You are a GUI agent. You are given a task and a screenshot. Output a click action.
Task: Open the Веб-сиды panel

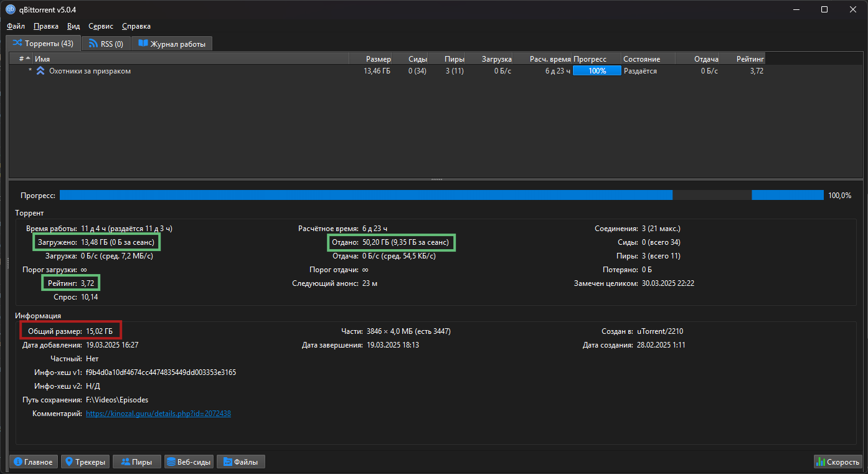[x=189, y=462]
